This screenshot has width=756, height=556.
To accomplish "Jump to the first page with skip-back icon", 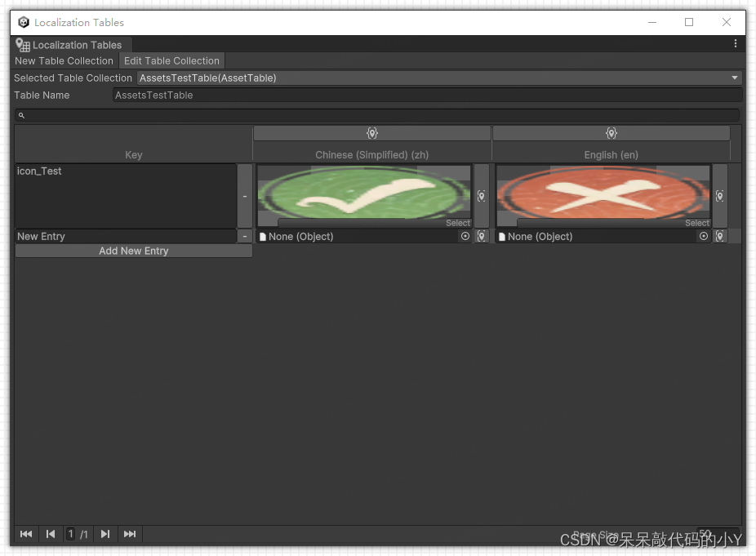I will point(25,533).
